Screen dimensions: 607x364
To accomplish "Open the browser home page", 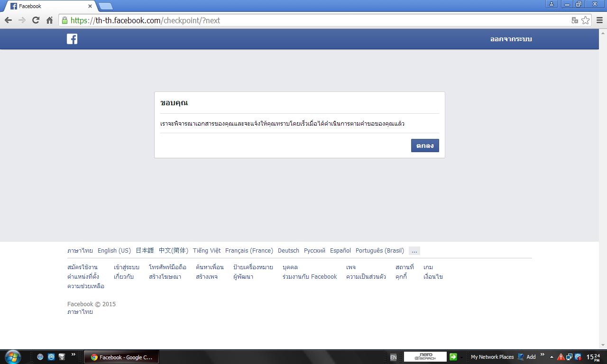I will click(49, 20).
